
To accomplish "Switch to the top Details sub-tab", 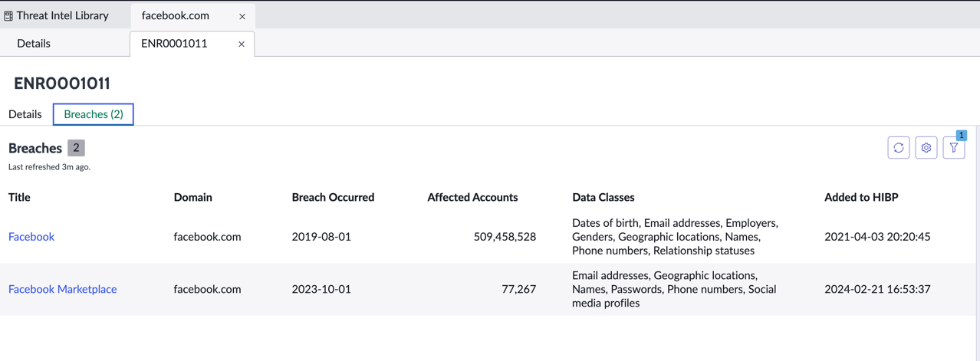I will coord(34,44).
